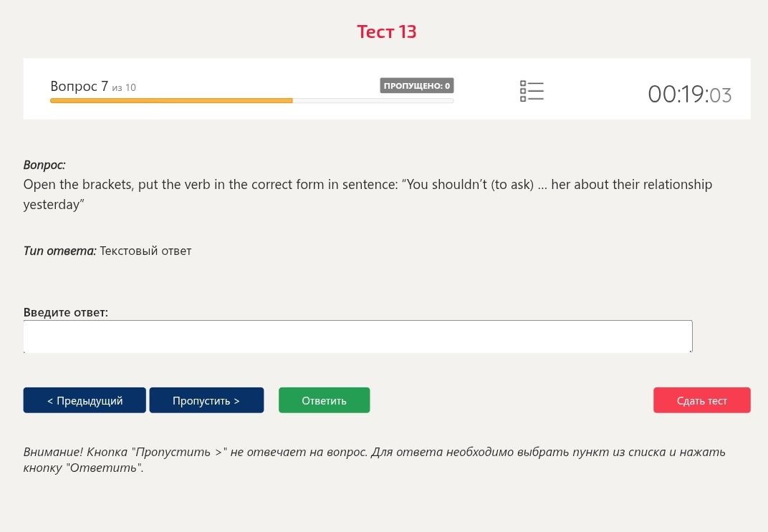This screenshot has height=532, width=768.
Task: Focus the 'Введите ответ' answer text field
Action: [358, 337]
